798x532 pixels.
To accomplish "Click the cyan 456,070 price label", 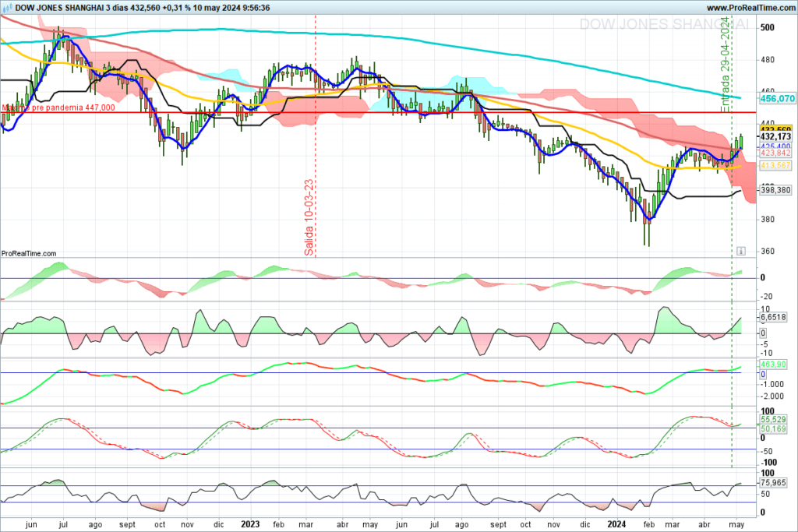I will click(x=777, y=98).
